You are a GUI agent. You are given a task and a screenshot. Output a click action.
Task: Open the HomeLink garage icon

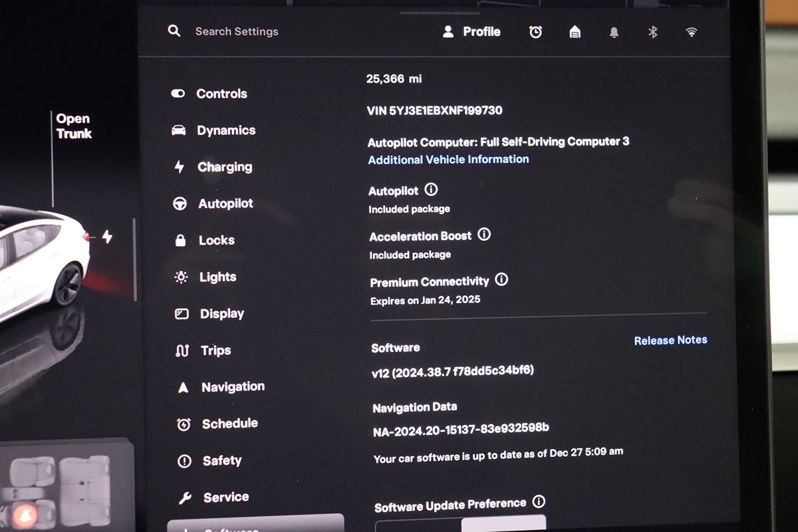tap(575, 32)
